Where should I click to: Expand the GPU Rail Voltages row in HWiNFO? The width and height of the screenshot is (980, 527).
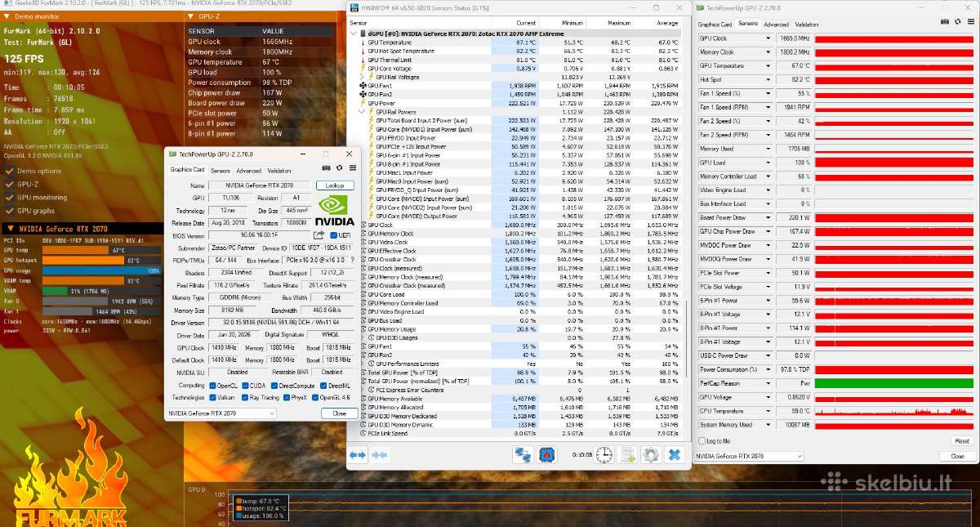(362, 77)
